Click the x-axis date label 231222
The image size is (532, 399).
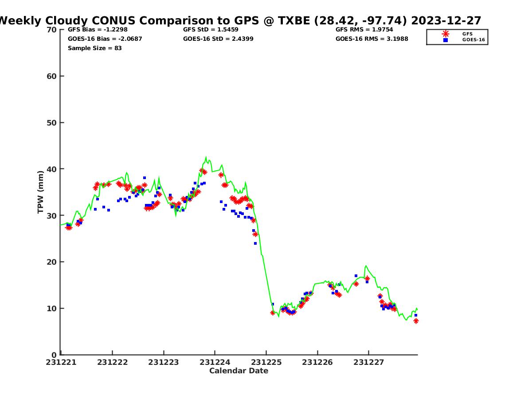(113, 363)
